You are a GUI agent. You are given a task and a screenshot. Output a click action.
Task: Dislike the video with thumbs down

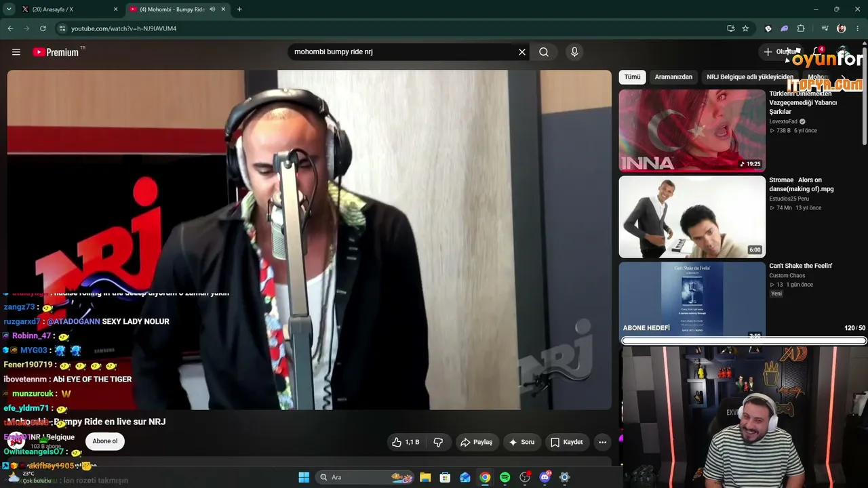(x=438, y=442)
